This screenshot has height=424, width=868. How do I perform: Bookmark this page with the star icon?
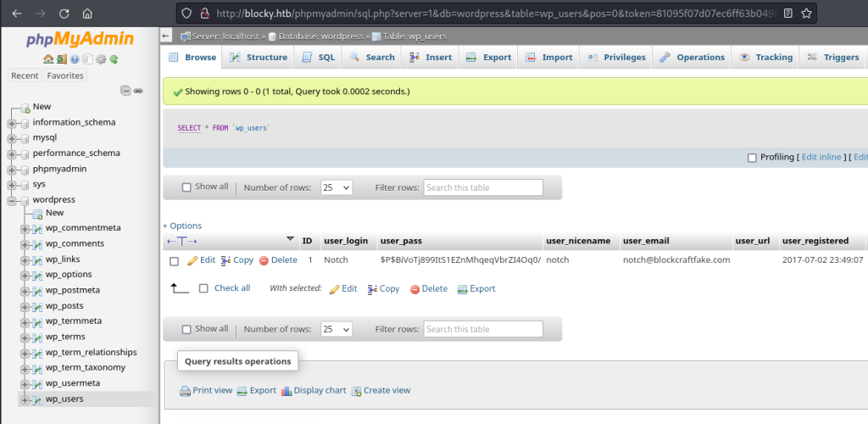[806, 14]
